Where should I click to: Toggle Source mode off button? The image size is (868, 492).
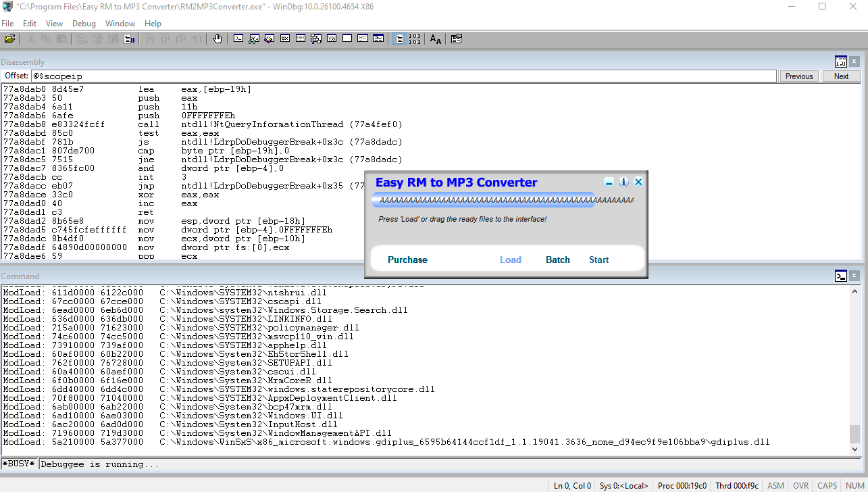pyautogui.click(x=415, y=39)
